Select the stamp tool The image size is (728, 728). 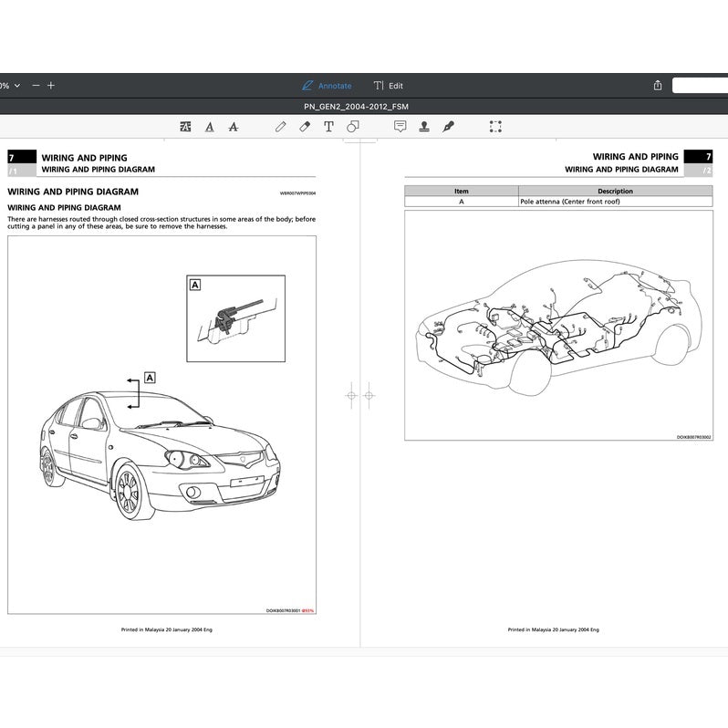(x=424, y=127)
